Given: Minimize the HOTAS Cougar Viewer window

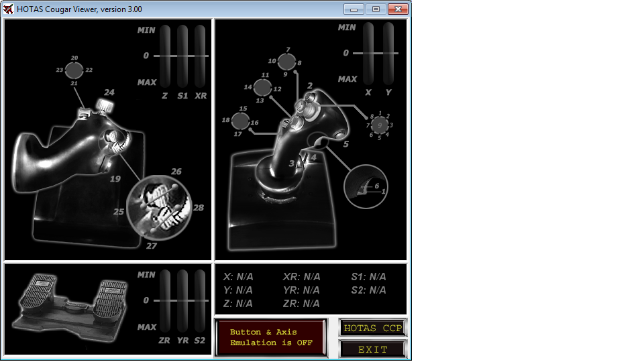Looking at the screenshot, I should 354,9.
